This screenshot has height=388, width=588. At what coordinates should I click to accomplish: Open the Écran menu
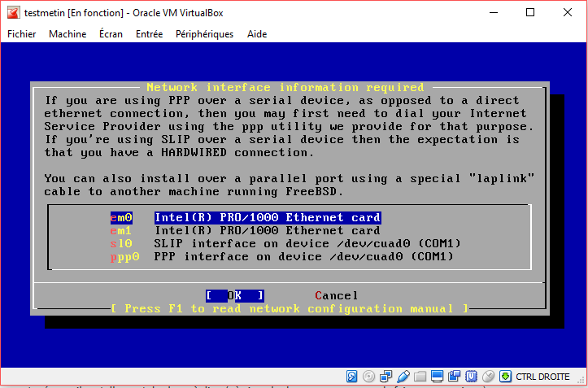coord(111,34)
